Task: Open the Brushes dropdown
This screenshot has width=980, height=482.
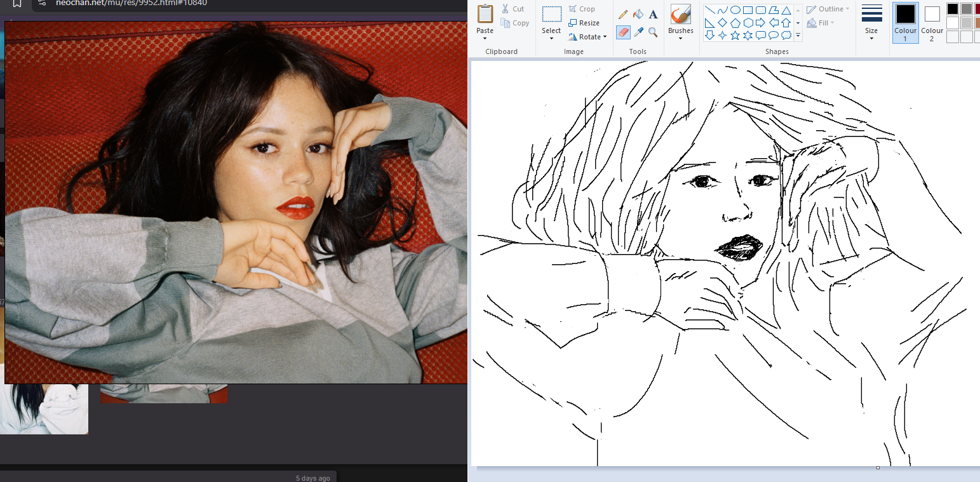Action: click(x=680, y=38)
